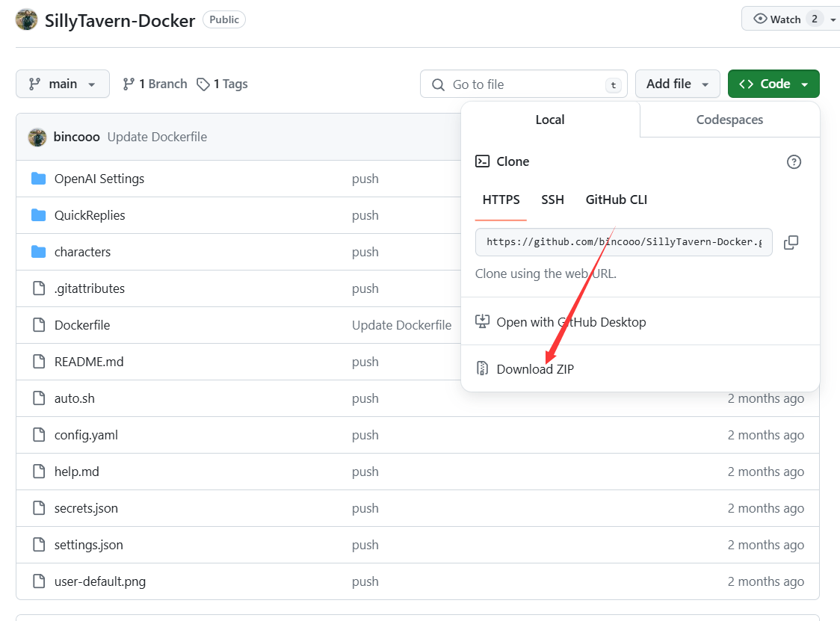This screenshot has height=621, width=840.
Task: Click the tag icon beside 1 Tags
Action: pyautogui.click(x=203, y=84)
